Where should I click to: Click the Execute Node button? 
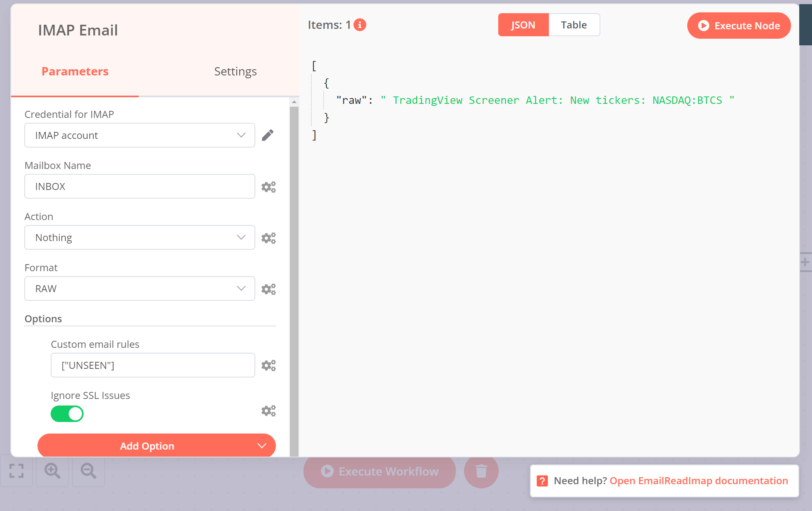[738, 26]
